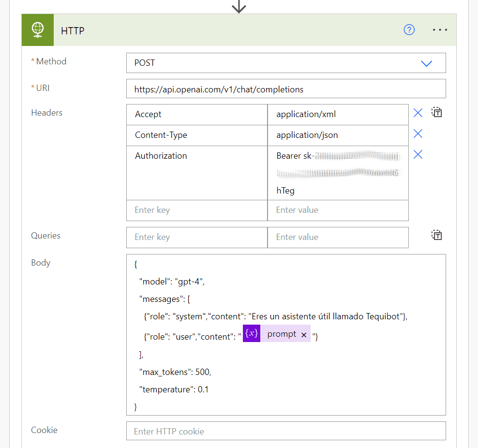This screenshot has height=448, width=478.
Task: Click the Cookie input field
Action: pyautogui.click(x=286, y=431)
